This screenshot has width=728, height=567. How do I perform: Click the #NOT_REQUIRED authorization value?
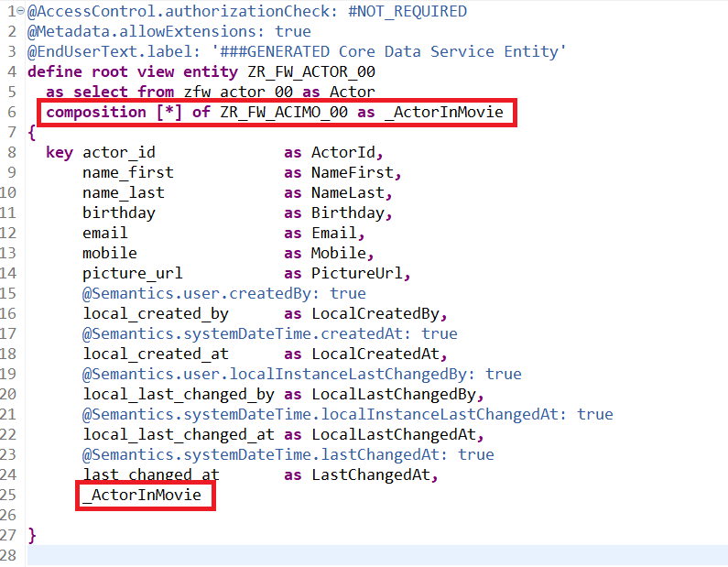click(407, 11)
